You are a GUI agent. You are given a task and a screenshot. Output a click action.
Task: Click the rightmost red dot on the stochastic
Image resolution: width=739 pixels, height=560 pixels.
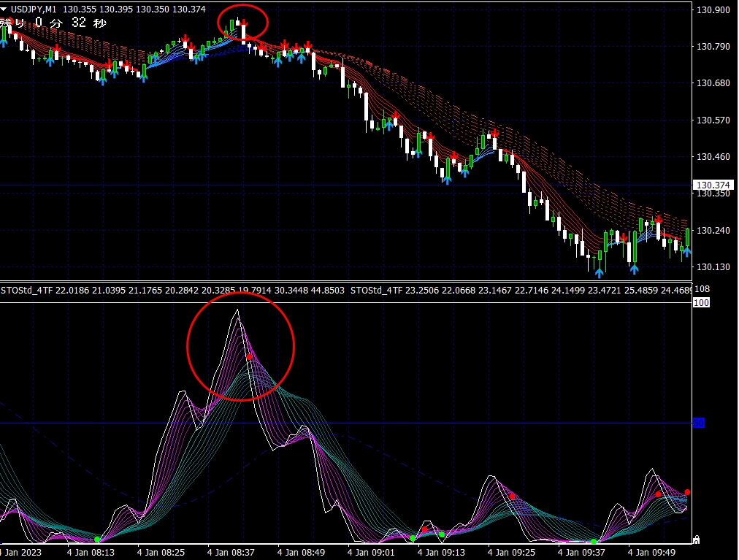687,492
